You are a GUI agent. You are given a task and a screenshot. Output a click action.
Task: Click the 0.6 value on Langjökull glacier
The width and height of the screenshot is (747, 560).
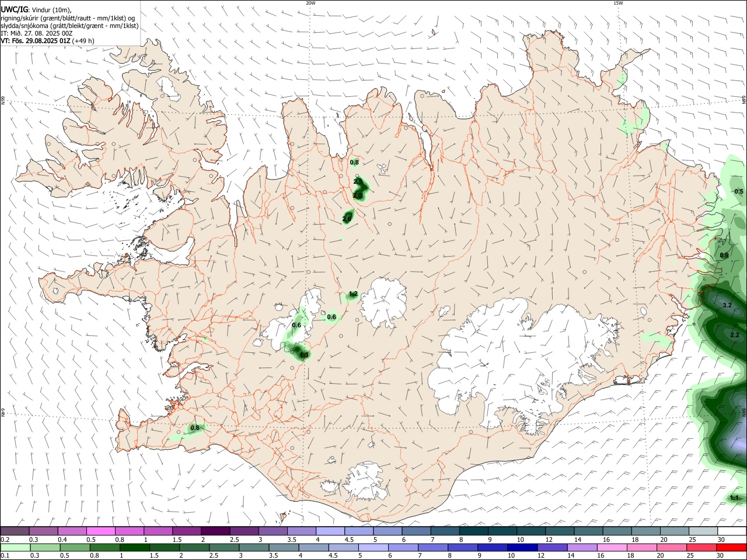click(x=296, y=325)
